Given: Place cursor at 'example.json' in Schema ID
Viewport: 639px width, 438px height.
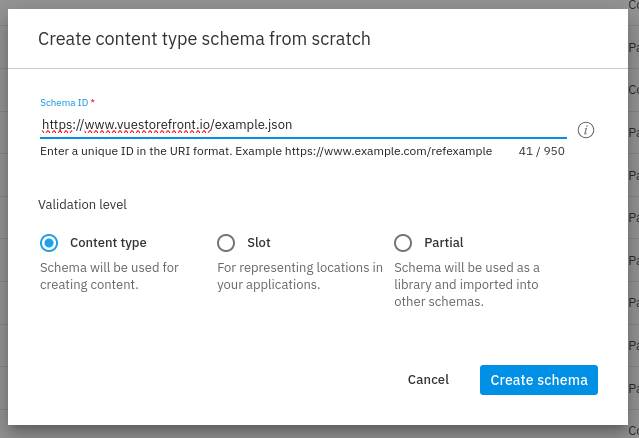Looking at the screenshot, I should (x=254, y=125).
